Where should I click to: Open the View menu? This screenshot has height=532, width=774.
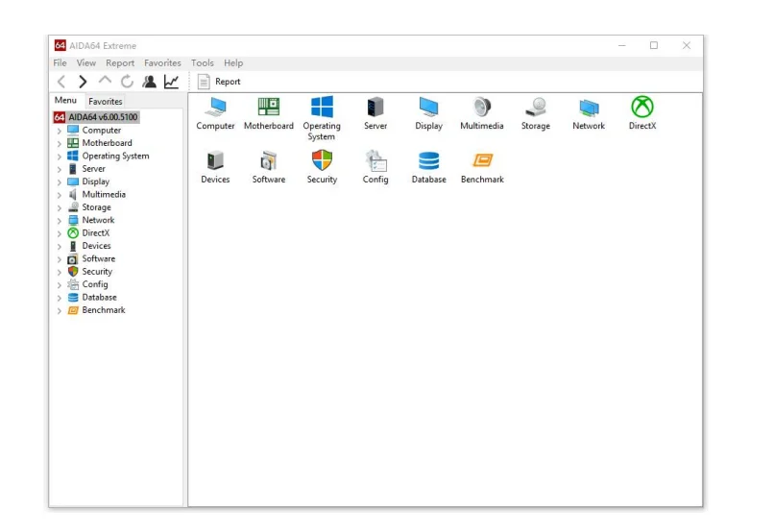click(85, 63)
